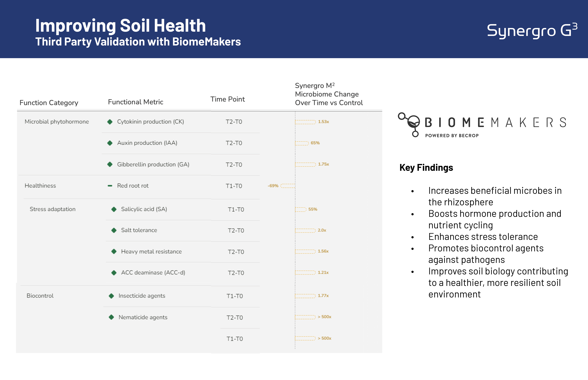Screen dimensions: 588x380
Task: Click green diamond beside Heavy metal resistance
Action: click(114, 251)
